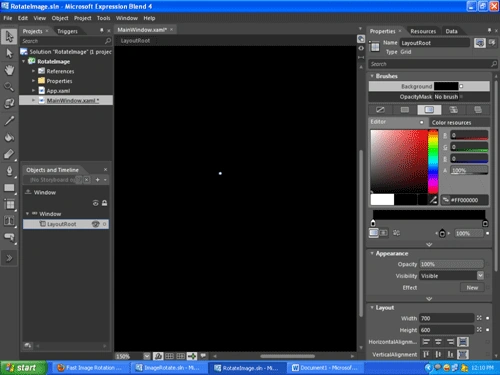
Task: Select the Gradient tool
Action: (9, 154)
